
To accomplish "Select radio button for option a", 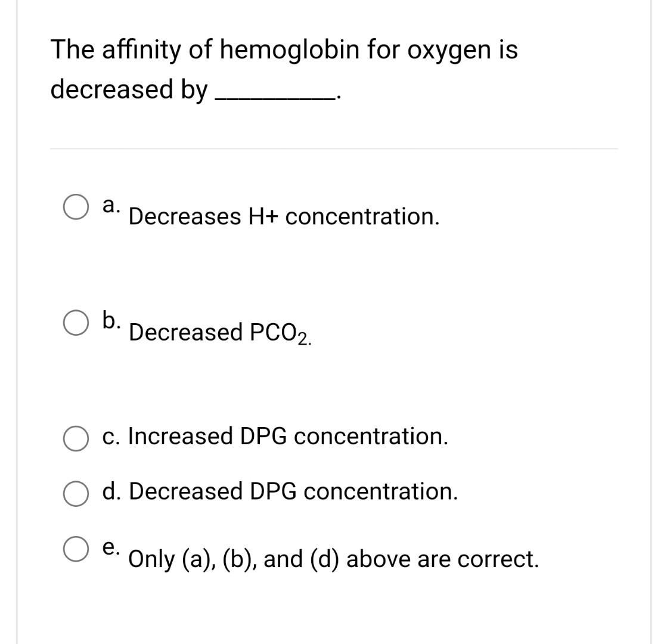I will [75, 206].
